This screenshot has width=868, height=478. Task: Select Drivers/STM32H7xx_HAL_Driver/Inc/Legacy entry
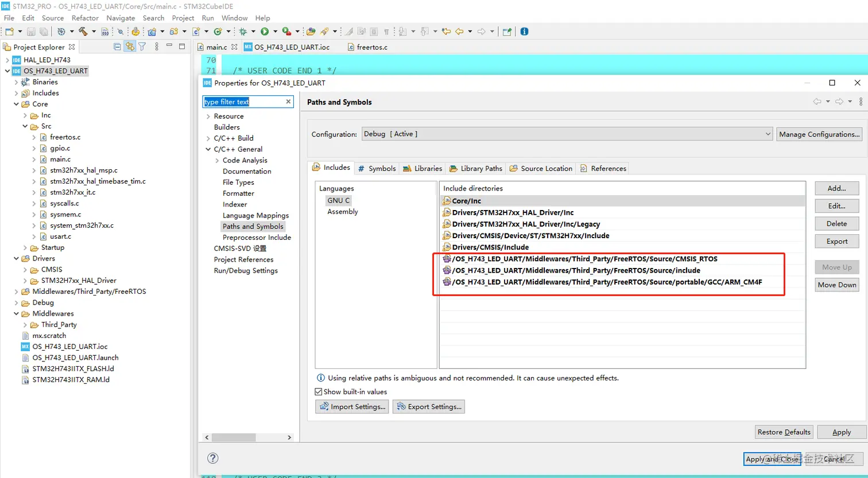point(622,224)
